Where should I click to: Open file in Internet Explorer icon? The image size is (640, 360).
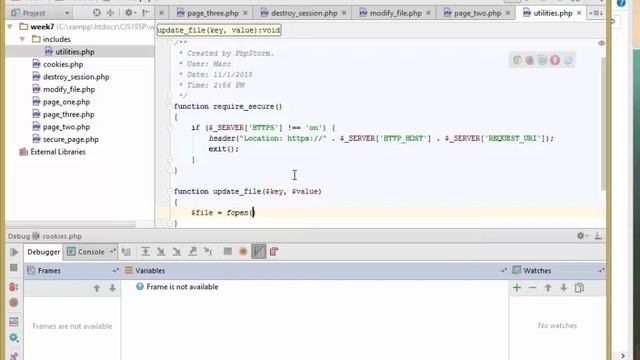568,60
